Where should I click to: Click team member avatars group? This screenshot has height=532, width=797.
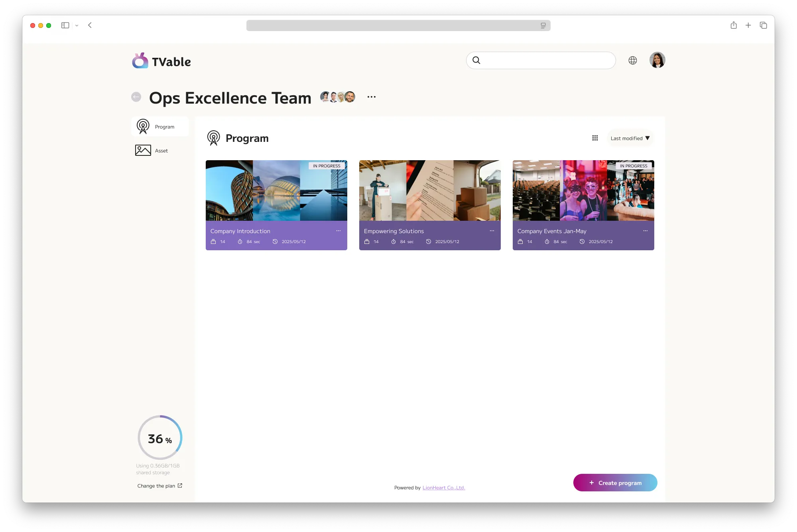pos(337,97)
